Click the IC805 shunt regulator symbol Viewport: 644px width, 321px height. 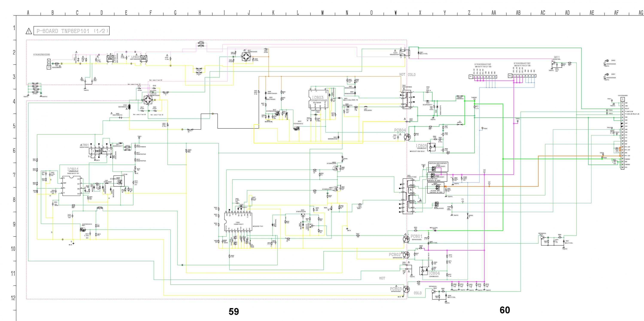pos(431,147)
